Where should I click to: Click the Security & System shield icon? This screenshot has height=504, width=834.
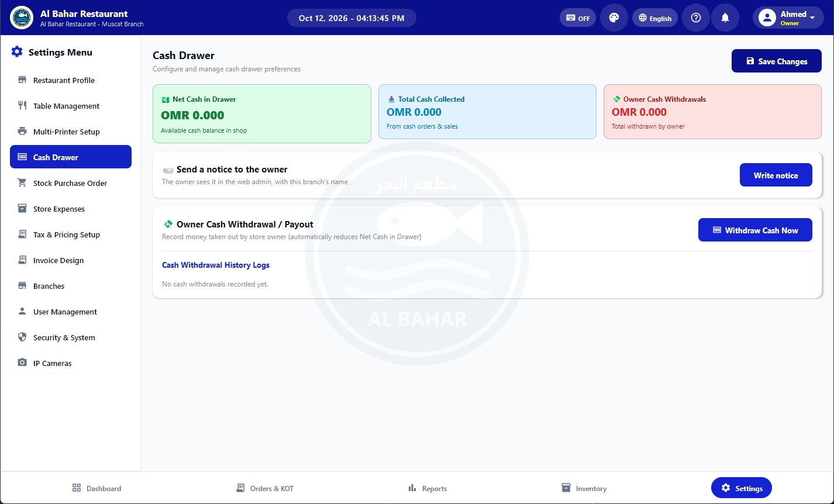(22, 337)
